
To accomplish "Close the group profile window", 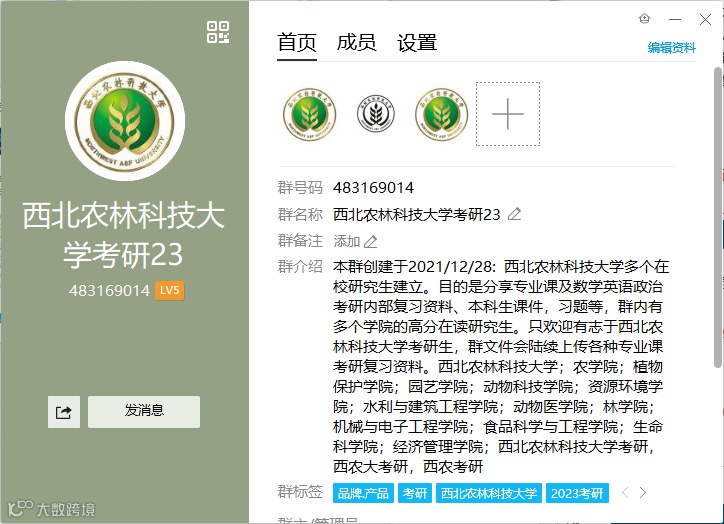I will (705, 19).
